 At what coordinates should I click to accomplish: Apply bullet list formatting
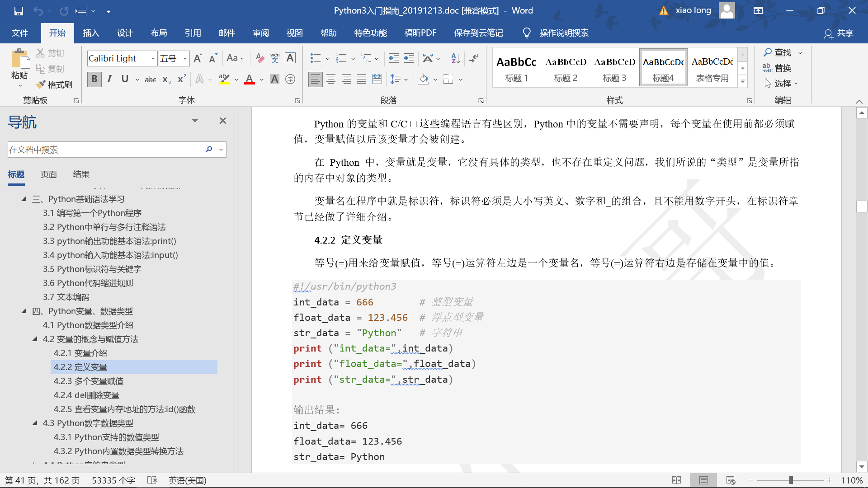(x=315, y=58)
